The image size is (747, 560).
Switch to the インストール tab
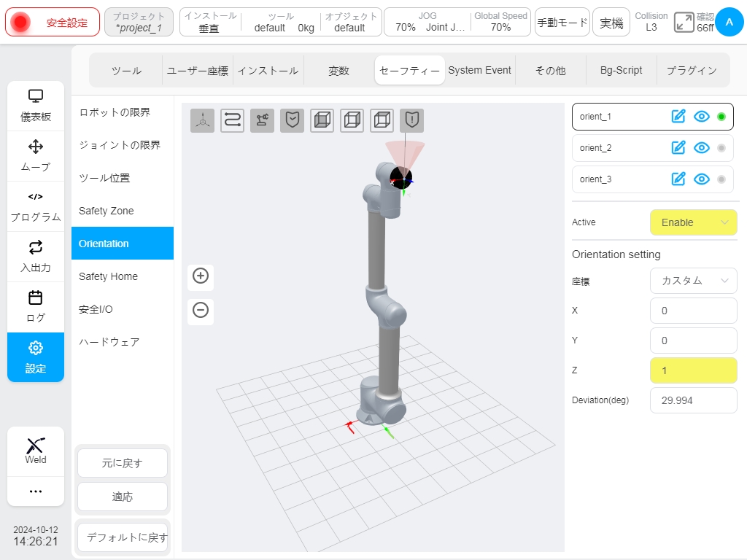[x=268, y=71]
